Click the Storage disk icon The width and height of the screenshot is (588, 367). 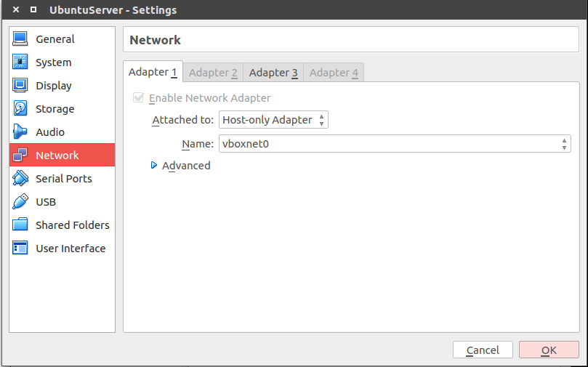pyautogui.click(x=20, y=109)
